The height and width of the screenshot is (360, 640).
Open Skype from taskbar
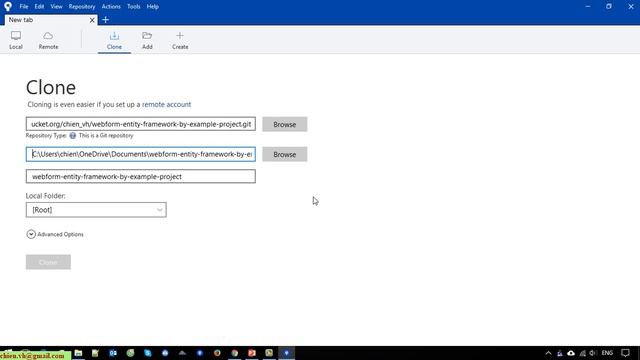click(x=147, y=353)
